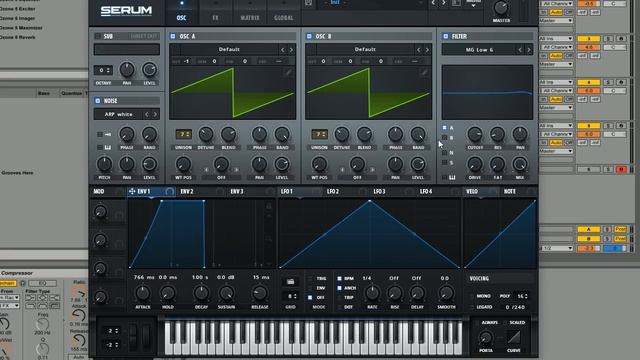Viewport: 640px width, 360px height.
Task: Go to previous preset with left arrow
Action: click(x=433, y=3)
